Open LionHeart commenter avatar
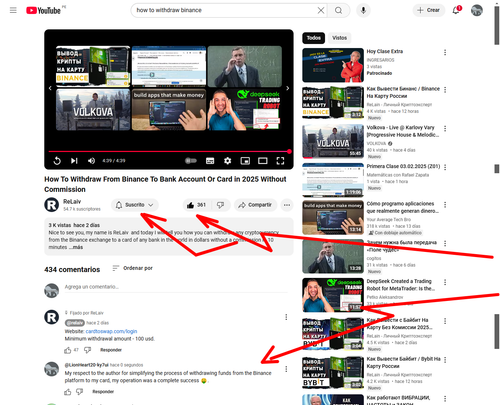Screen dimensions: 500x405 52,369
